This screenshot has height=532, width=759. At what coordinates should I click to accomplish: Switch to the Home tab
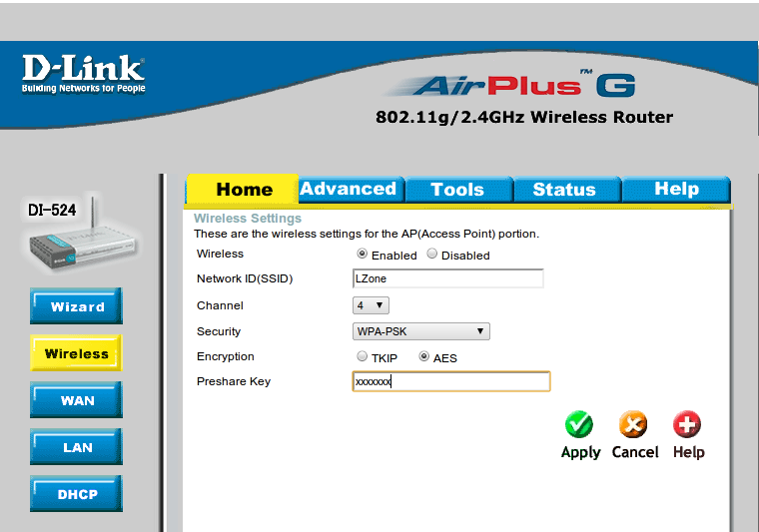pos(243,189)
